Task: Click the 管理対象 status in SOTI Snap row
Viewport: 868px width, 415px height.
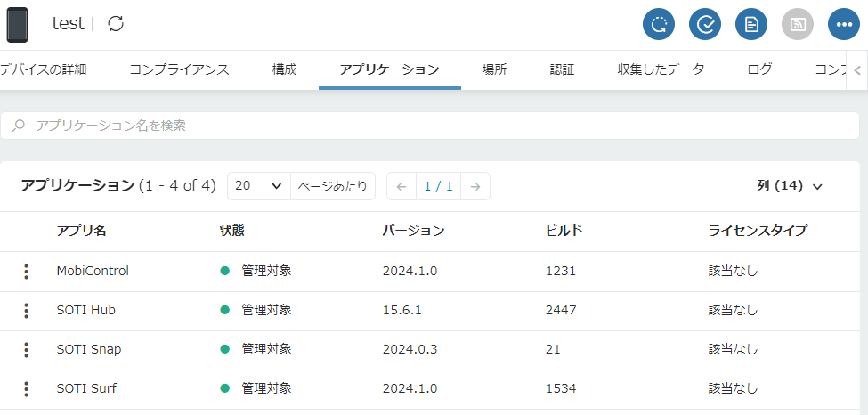Action: pyautogui.click(x=266, y=350)
